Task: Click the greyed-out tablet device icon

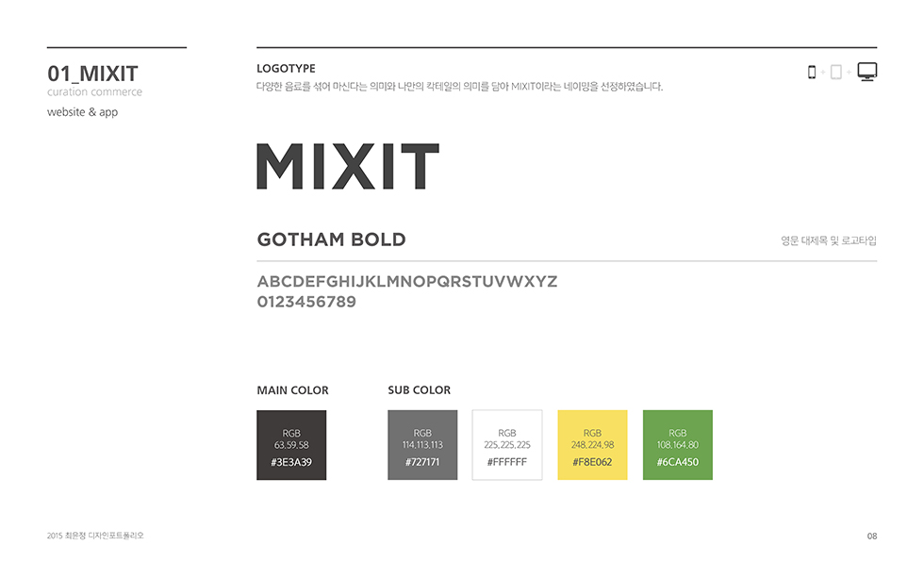Action: [x=835, y=73]
